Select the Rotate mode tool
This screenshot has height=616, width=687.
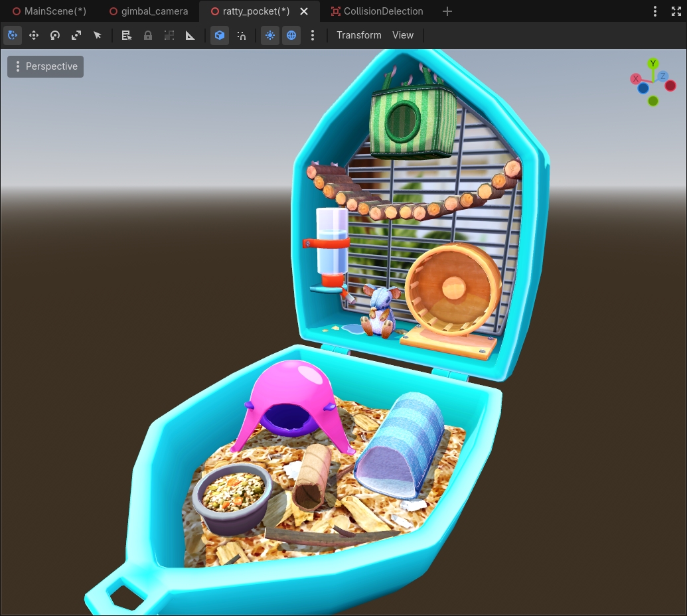pos(55,35)
